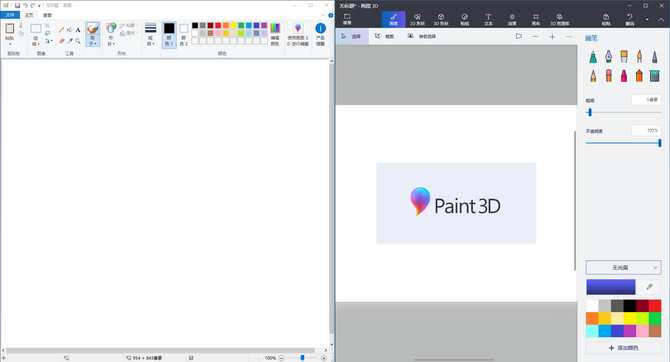Click the Copy icon in Paint ribbon
670x362 pixels.
coord(21,33)
